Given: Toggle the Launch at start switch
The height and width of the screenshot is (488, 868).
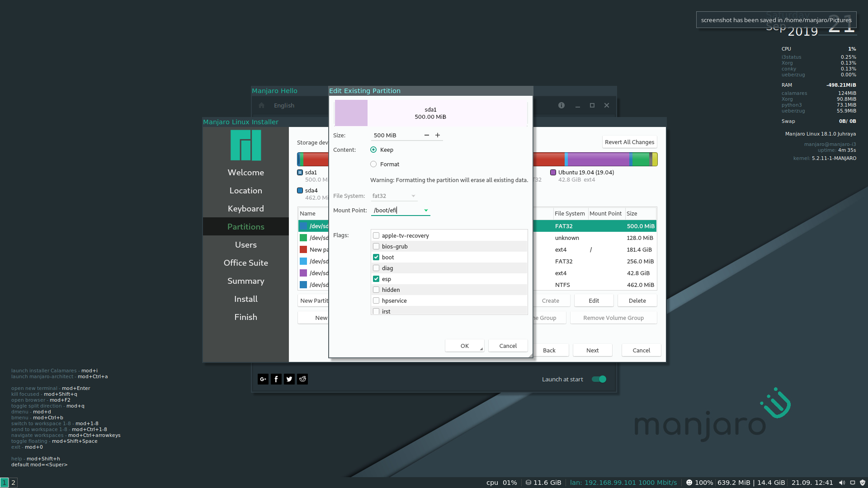Looking at the screenshot, I should click(x=598, y=379).
